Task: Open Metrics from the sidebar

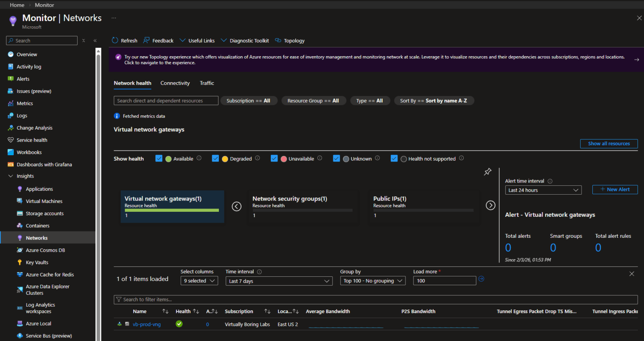Action: click(x=25, y=103)
